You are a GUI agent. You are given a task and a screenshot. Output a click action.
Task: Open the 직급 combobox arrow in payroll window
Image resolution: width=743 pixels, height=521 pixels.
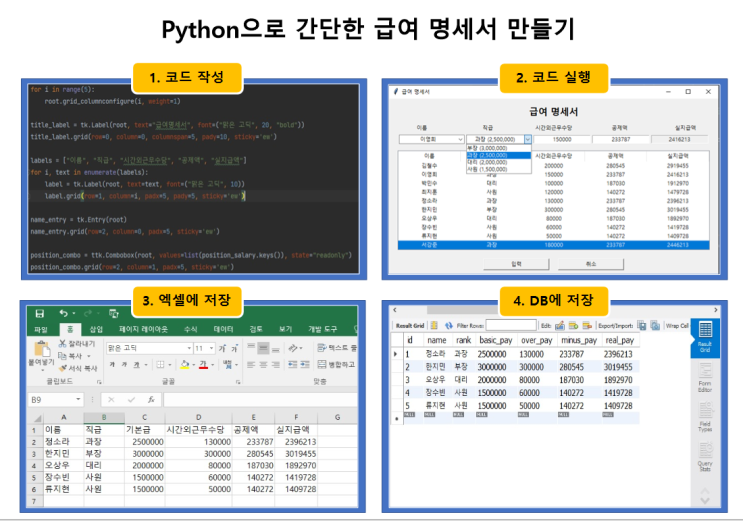pyautogui.click(x=527, y=139)
